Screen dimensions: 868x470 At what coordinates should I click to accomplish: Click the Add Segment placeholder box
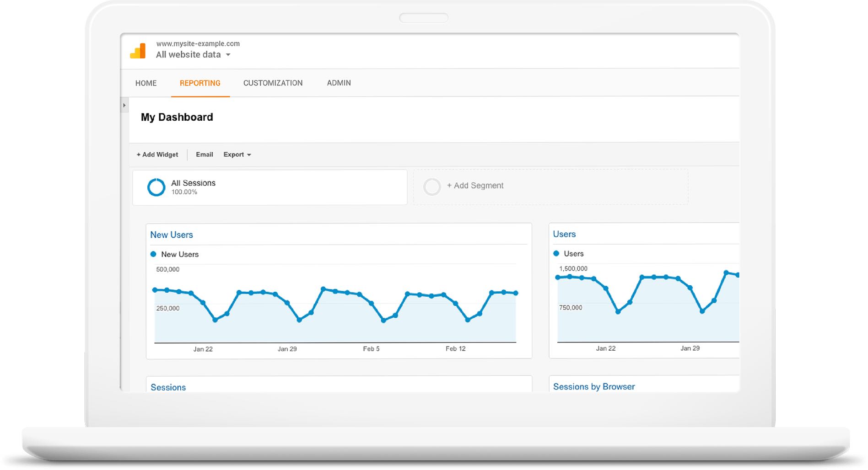coord(550,187)
